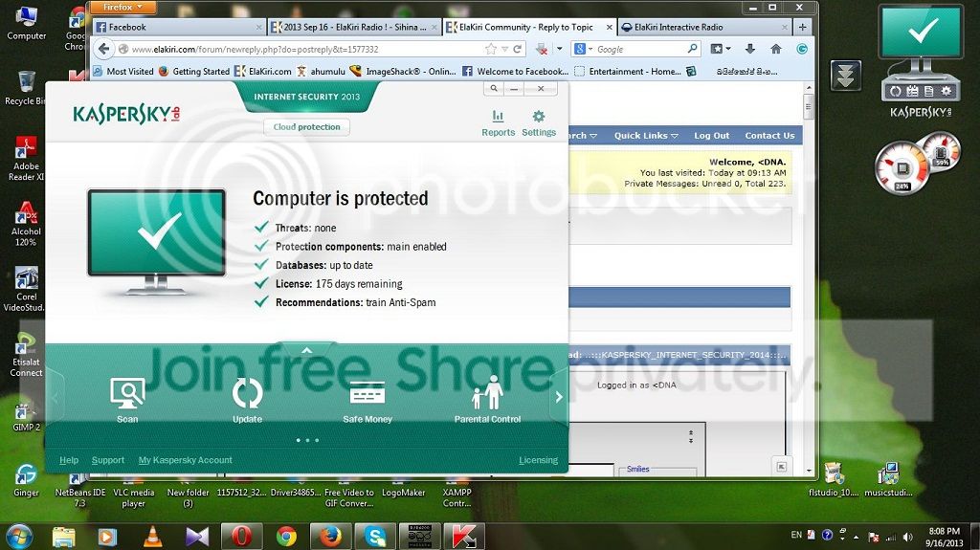Expand Quick Links forum dropdown
The width and height of the screenshot is (980, 550).
(646, 136)
